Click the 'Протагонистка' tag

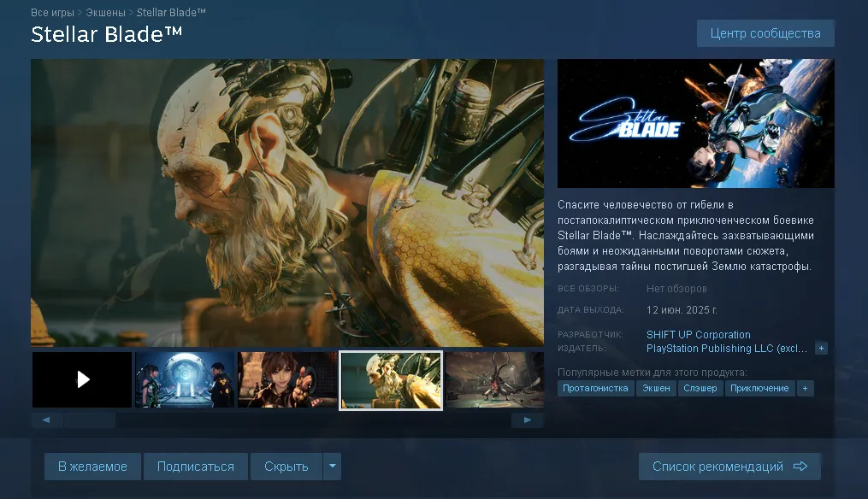(595, 389)
